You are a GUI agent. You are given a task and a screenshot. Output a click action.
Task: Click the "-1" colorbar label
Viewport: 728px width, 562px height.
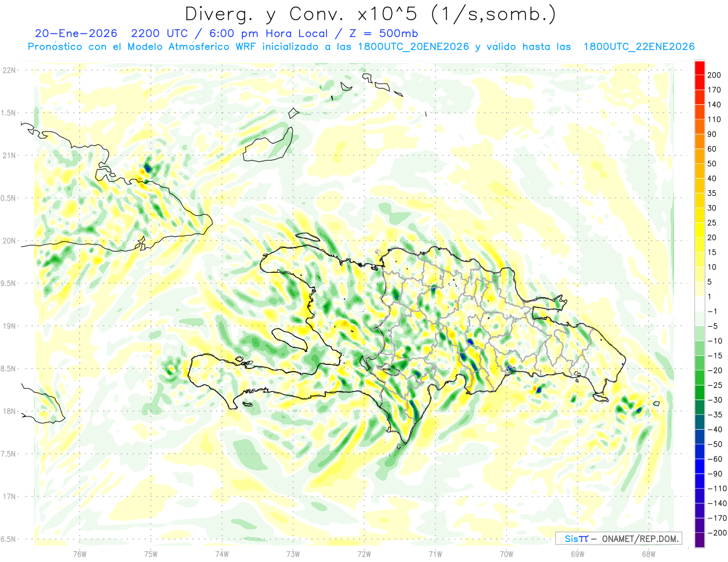click(x=712, y=312)
